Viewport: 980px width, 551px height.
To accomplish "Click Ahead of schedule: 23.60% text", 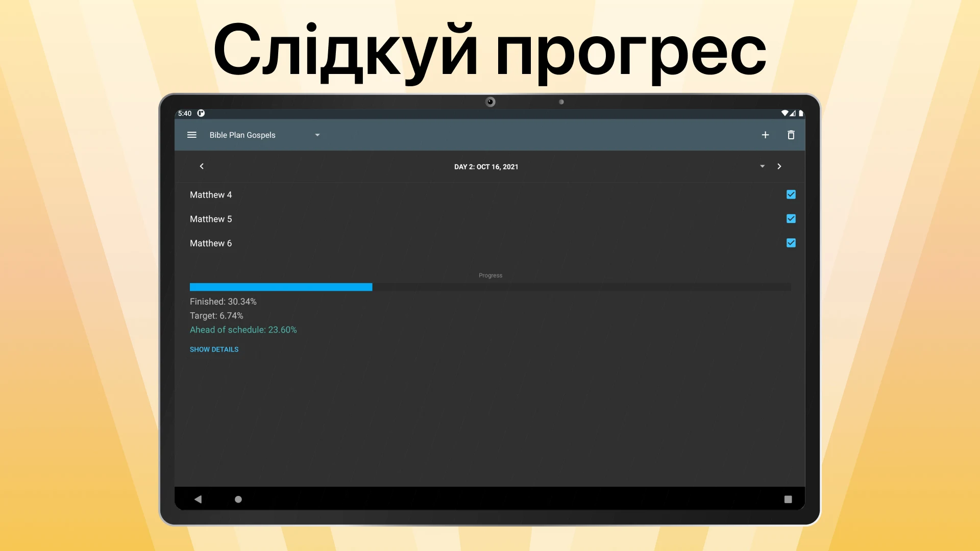I will coord(243,330).
